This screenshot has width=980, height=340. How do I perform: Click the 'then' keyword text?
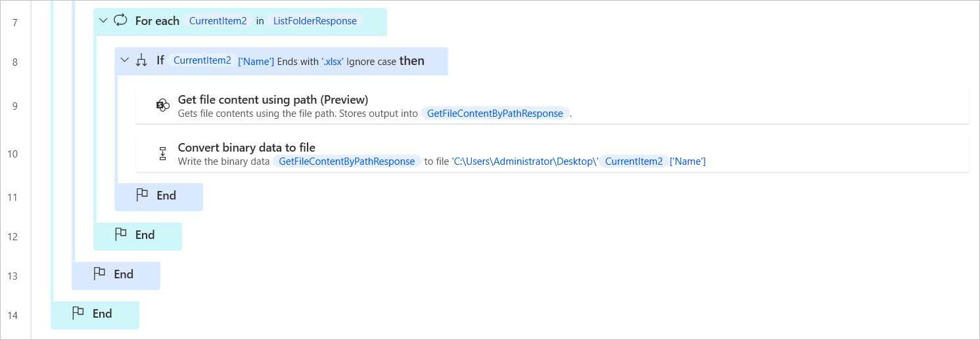click(x=412, y=60)
